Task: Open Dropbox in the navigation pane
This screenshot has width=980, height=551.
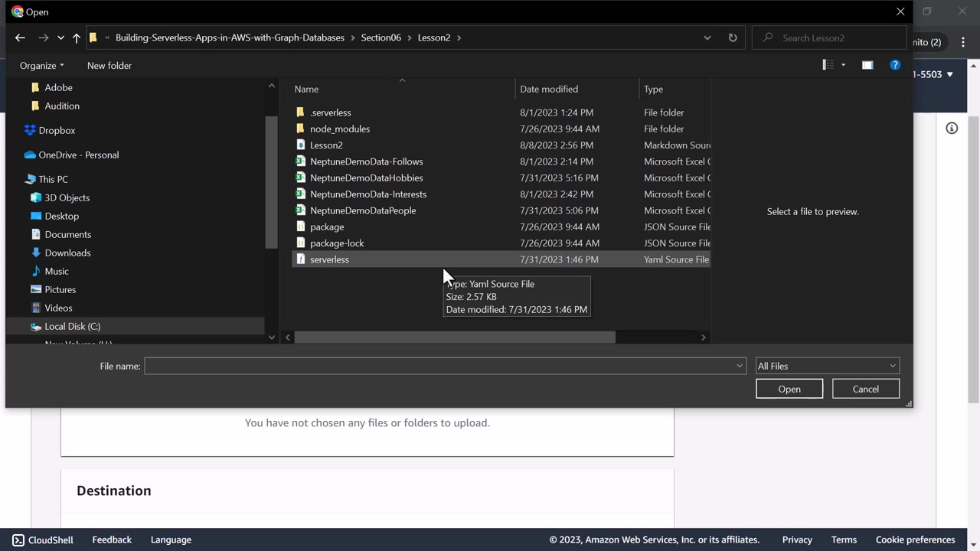Action: point(57,130)
